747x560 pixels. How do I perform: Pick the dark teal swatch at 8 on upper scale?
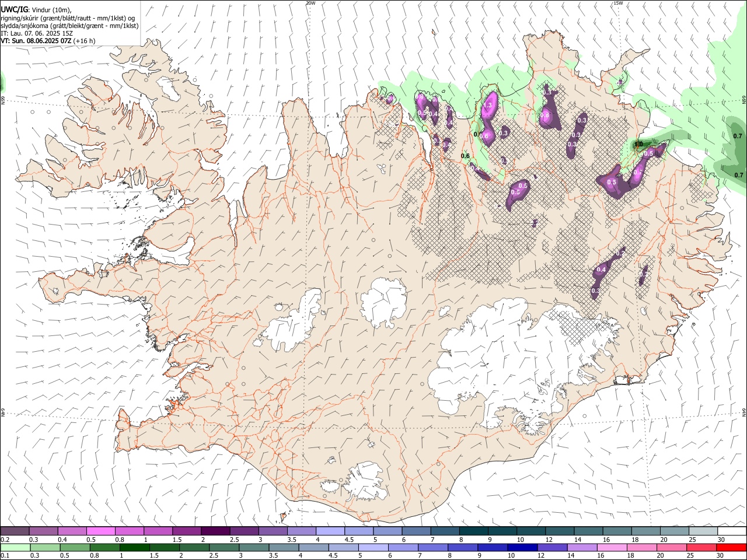(x=473, y=531)
